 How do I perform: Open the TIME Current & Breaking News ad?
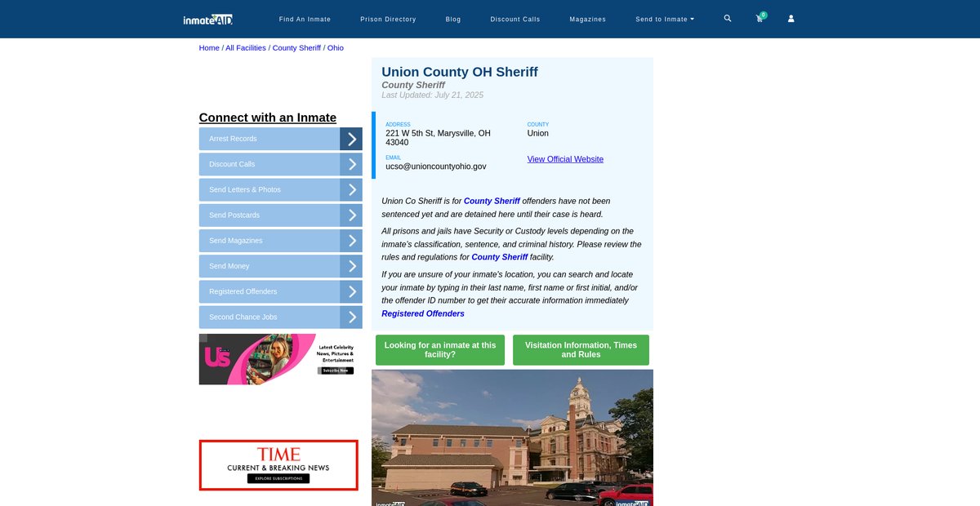278,465
